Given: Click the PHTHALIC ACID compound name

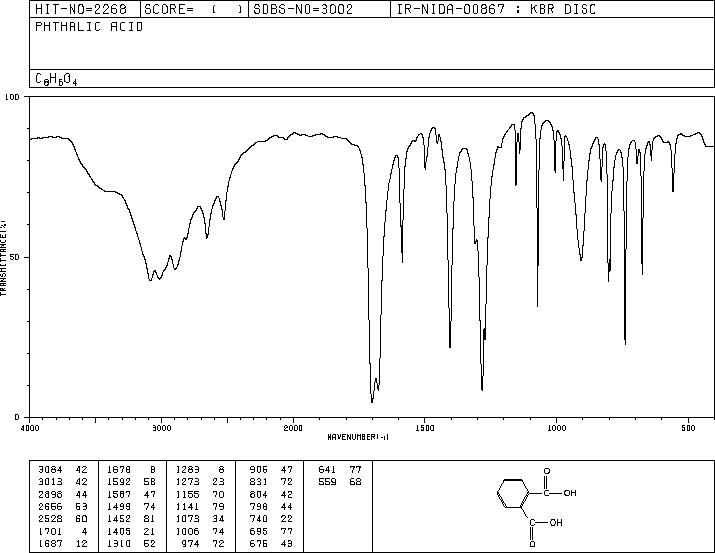Looking at the screenshot, I should click(x=89, y=27).
